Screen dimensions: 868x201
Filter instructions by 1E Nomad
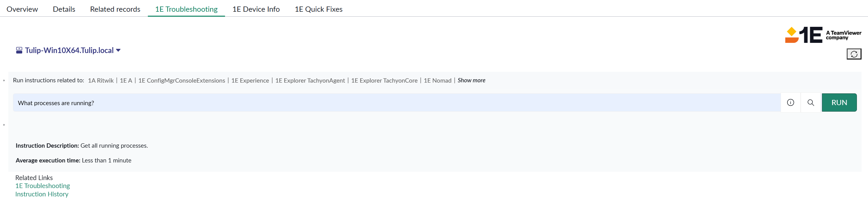click(437, 80)
